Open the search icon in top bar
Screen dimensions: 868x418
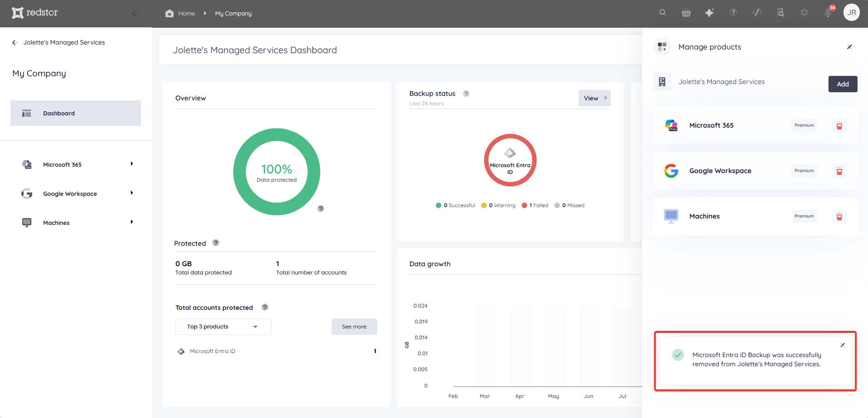click(663, 13)
